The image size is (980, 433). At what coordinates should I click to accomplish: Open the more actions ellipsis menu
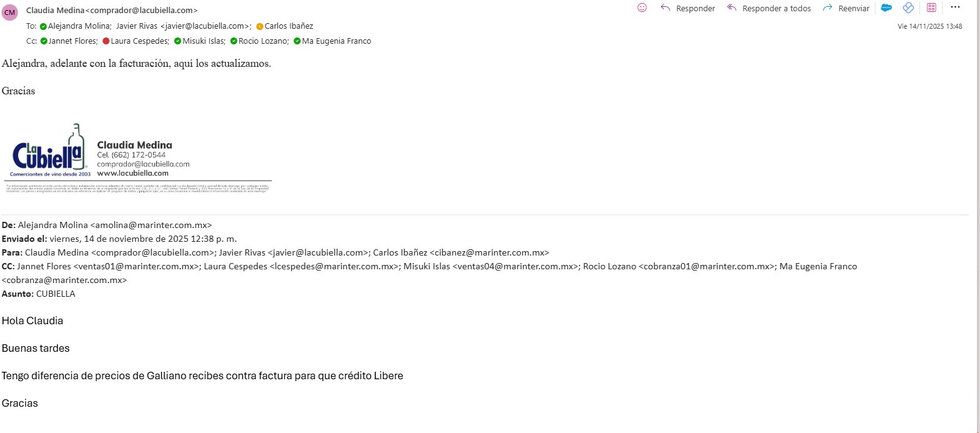(955, 7)
